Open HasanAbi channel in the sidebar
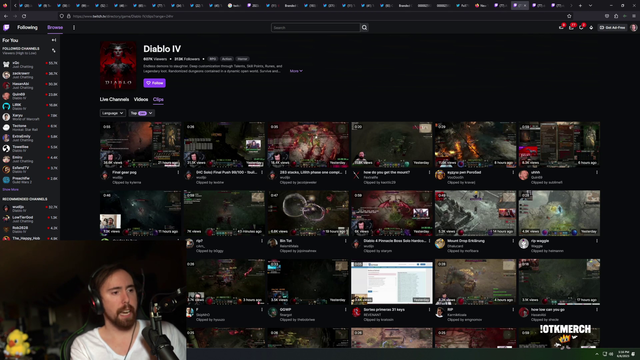Viewport: 640px width, 360px height. click(30, 85)
